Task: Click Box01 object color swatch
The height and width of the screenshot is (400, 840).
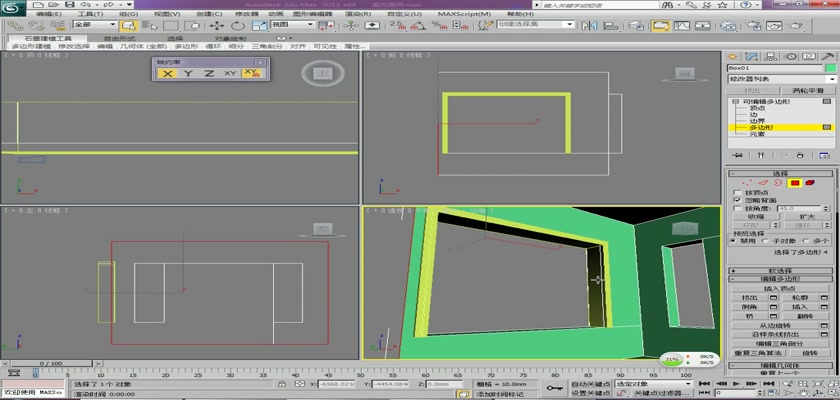Action: click(x=830, y=68)
